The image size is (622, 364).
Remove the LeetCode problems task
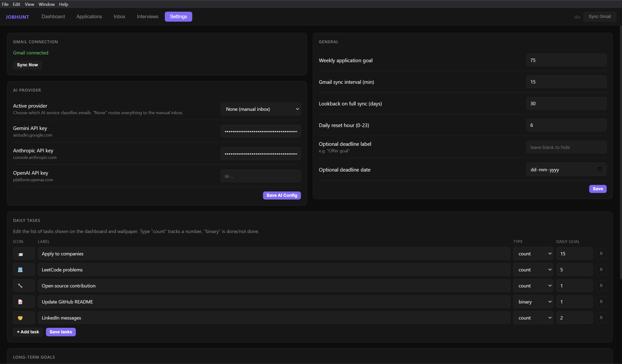pyautogui.click(x=601, y=269)
